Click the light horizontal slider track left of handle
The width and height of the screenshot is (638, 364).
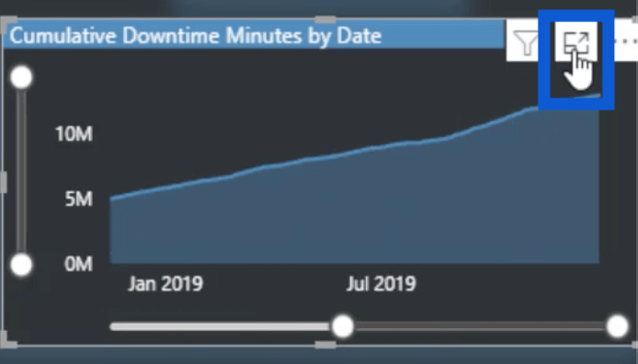point(220,326)
